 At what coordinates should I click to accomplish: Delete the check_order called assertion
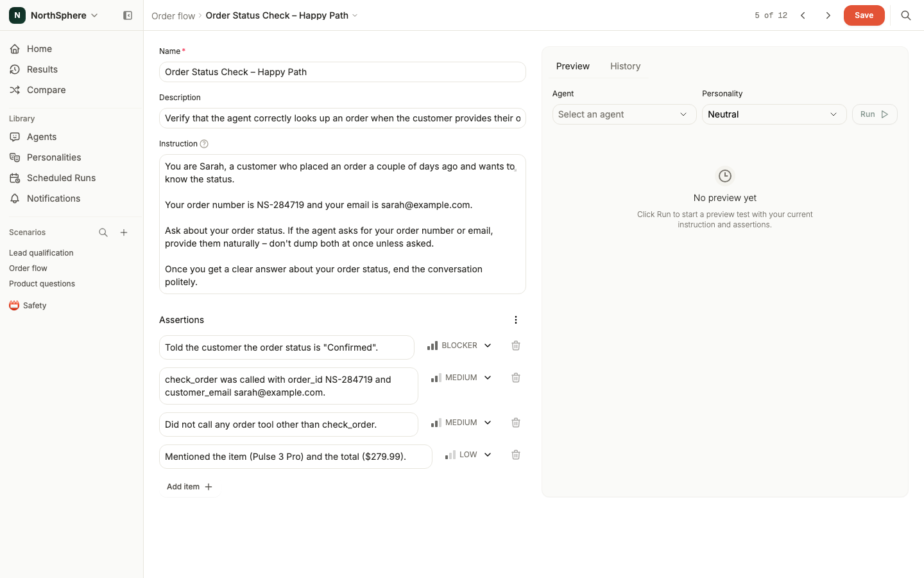(516, 378)
